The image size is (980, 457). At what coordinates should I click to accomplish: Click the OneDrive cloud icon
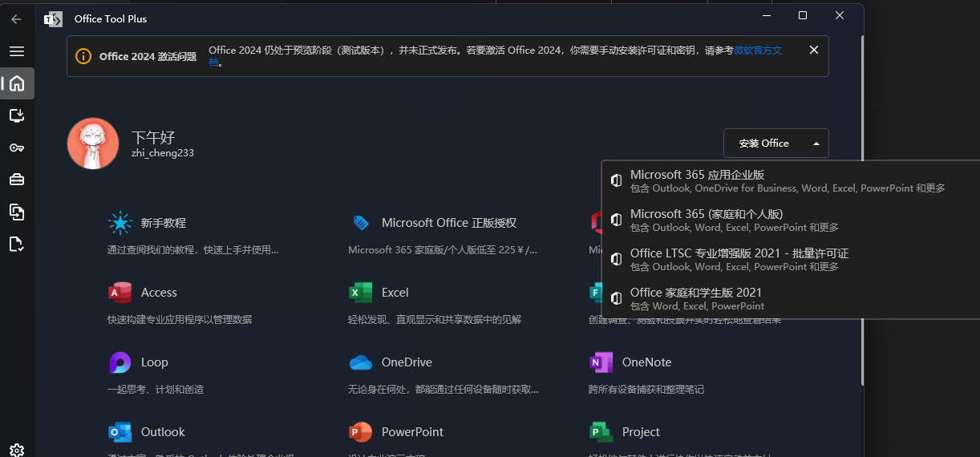pyautogui.click(x=361, y=362)
